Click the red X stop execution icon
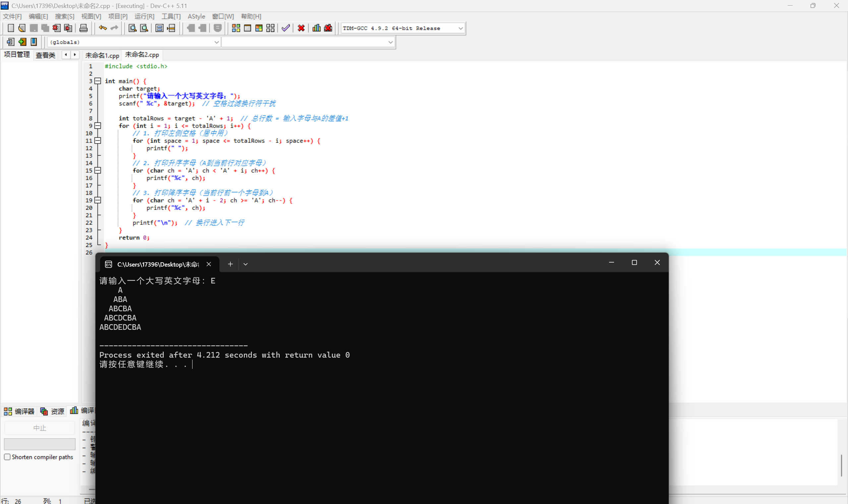 (x=301, y=28)
